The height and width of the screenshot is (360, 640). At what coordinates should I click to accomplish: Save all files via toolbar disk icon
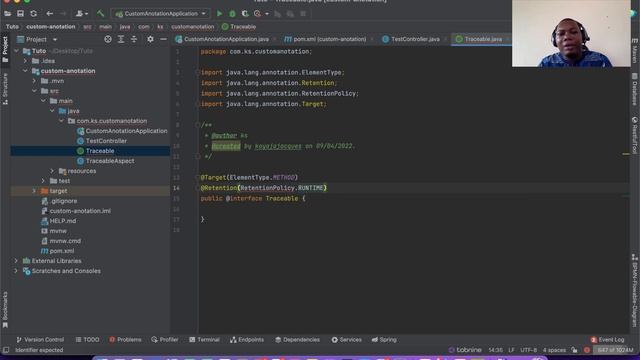20,13
